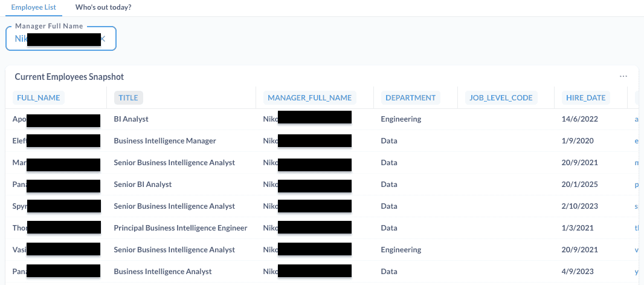Click the 20/1/2025 hire date cell
644x285 pixels.
(x=579, y=185)
